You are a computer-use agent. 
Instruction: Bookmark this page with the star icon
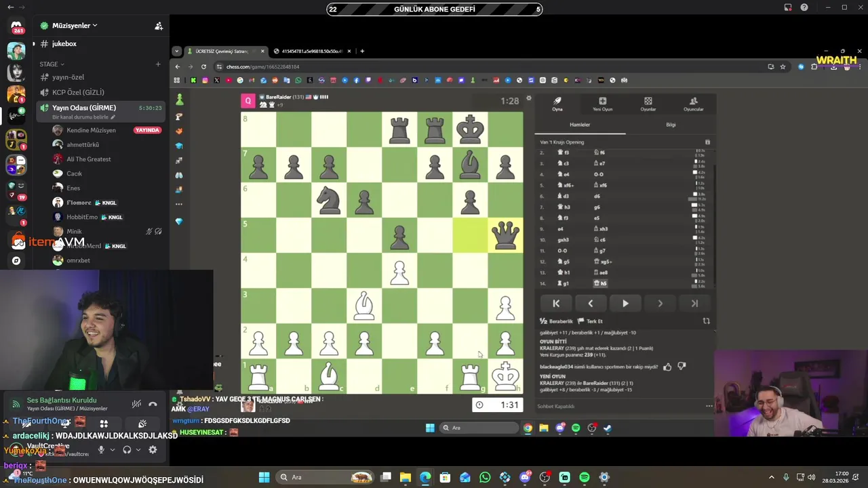(x=783, y=66)
